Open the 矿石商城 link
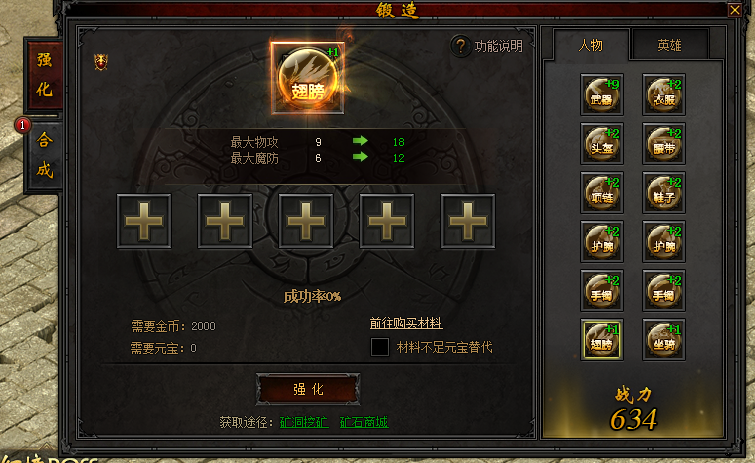The image size is (755, 463). click(x=364, y=422)
